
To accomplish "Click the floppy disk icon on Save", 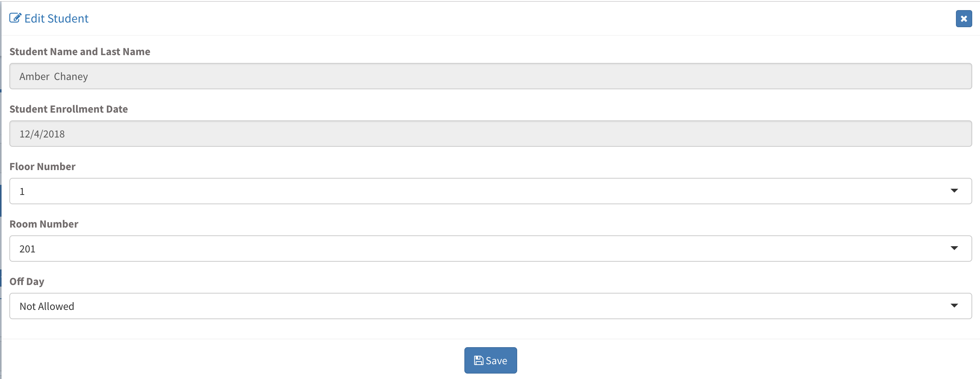I will (x=478, y=360).
